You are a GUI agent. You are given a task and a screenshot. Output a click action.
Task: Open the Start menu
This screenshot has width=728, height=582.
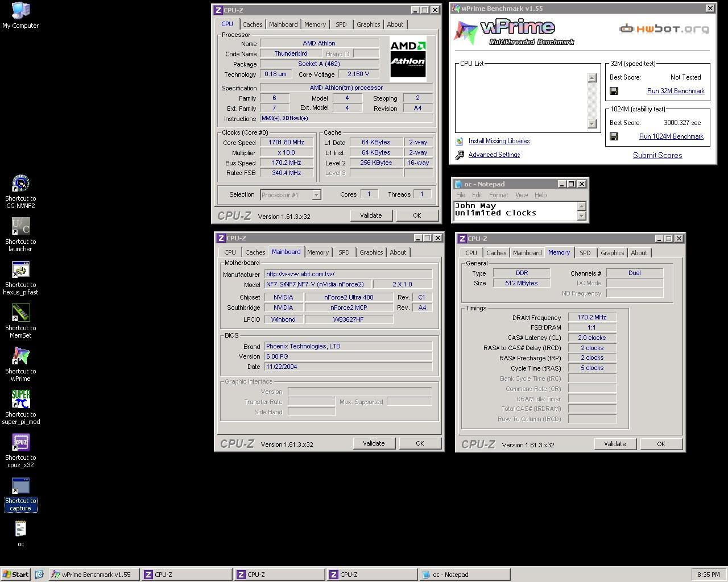click(15, 575)
